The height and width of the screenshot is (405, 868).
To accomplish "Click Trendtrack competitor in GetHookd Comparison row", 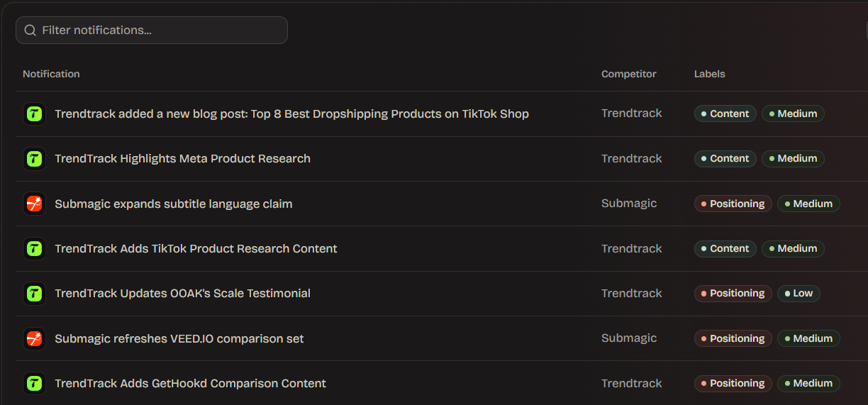I will (x=632, y=383).
